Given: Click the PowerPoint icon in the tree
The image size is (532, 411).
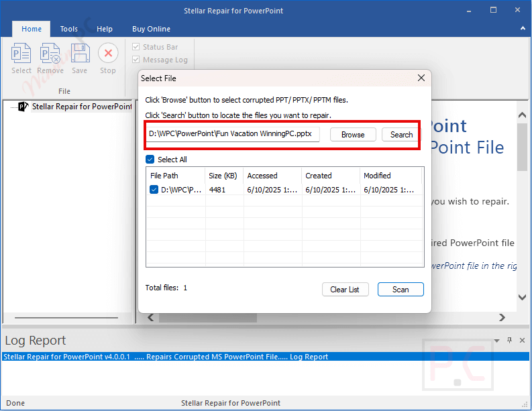Looking at the screenshot, I should point(23,107).
